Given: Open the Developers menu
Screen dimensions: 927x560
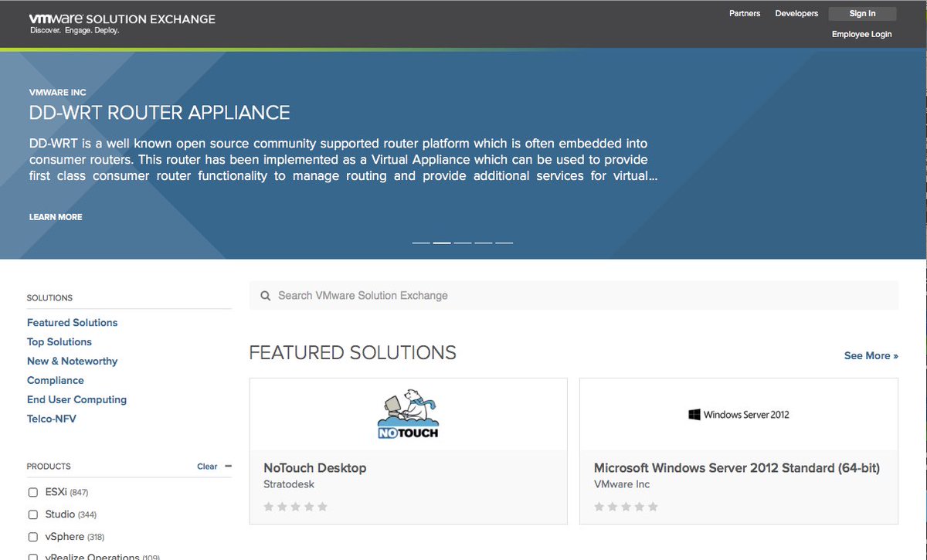Looking at the screenshot, I should coord(796,13).
